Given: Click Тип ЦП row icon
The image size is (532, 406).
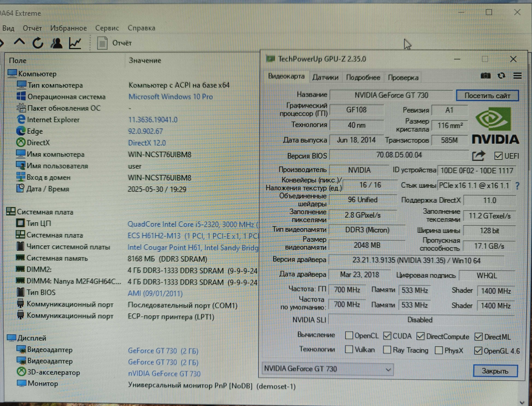Looking at the screenshot, I should tap(20, 223).
